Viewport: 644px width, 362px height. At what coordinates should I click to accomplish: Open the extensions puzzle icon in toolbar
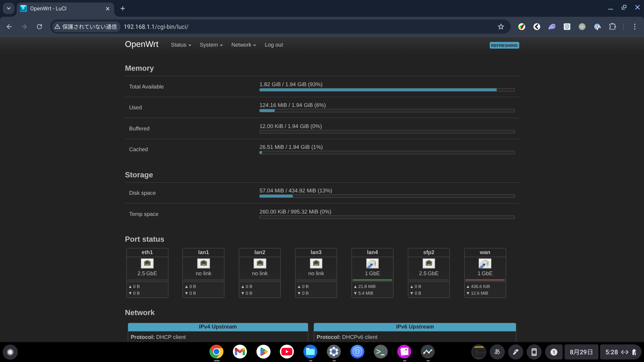(x=612, y=26)
